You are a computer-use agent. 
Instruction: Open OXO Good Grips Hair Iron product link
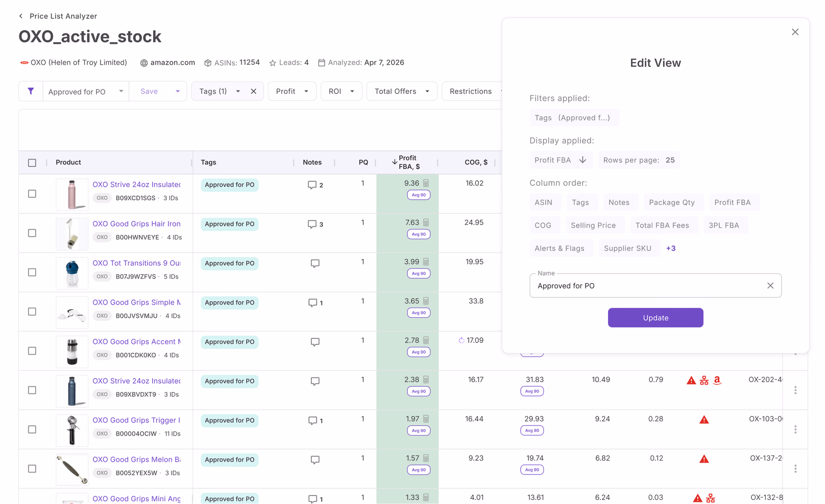[136, 224]
